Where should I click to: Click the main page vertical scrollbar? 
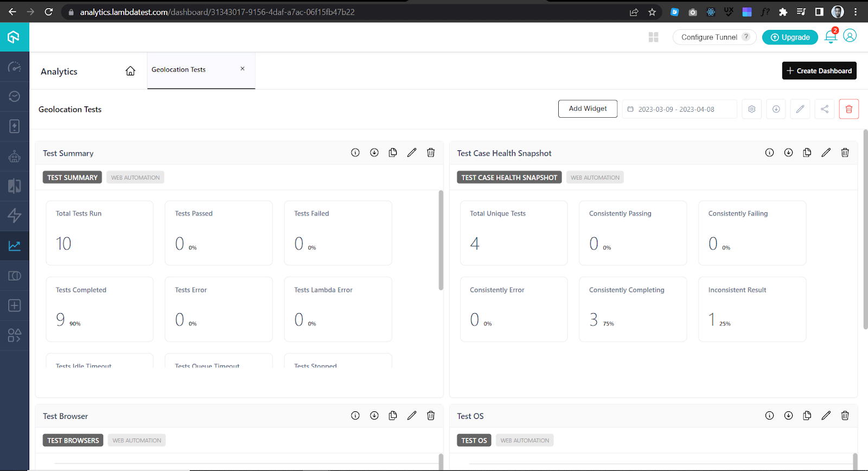[x=865, y=229]
